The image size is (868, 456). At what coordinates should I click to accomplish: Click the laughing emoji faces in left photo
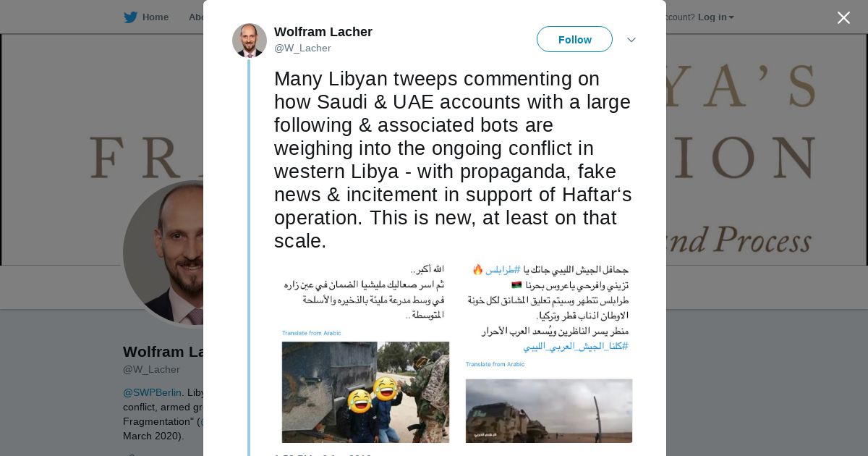[x=373, y=394]
